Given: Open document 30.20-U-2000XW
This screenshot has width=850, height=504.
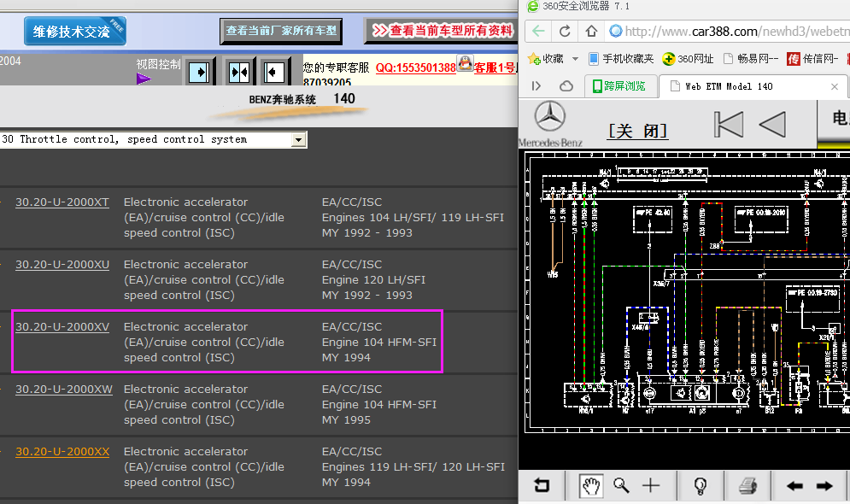Looking at the screenshot, I should (64, 390).
